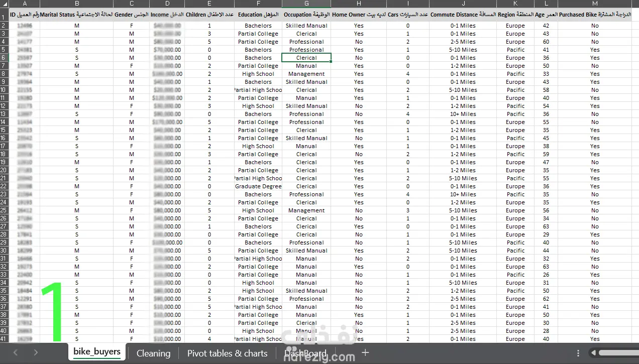This screenshot has height=364, width=639.
Task: Select column G header
Action: click(x=306, y=4)
